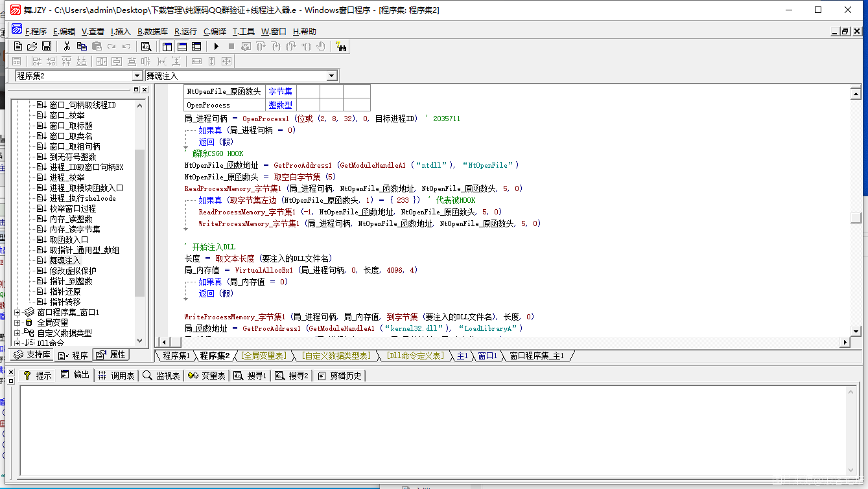This screenshot has height=489, width=868.
Task: Switch to the [Dll命令定义表] editor tab
Action: click(x=415, y=356)
